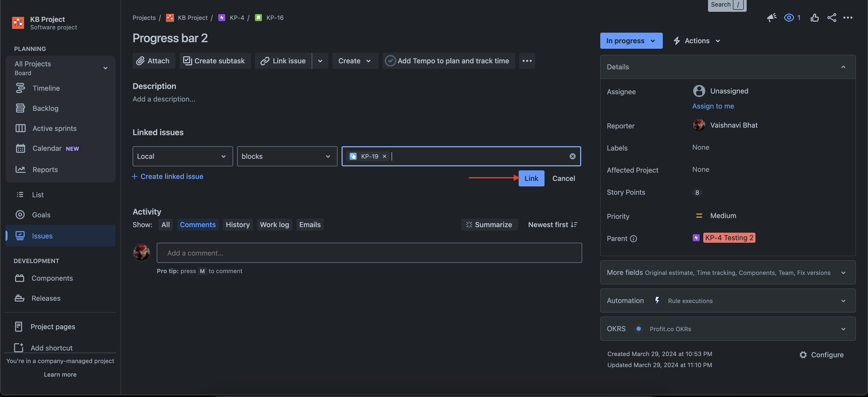The height and width of the screenshot is (397, 868).
Task: Click the share icon in header
Action: point(832,18)
